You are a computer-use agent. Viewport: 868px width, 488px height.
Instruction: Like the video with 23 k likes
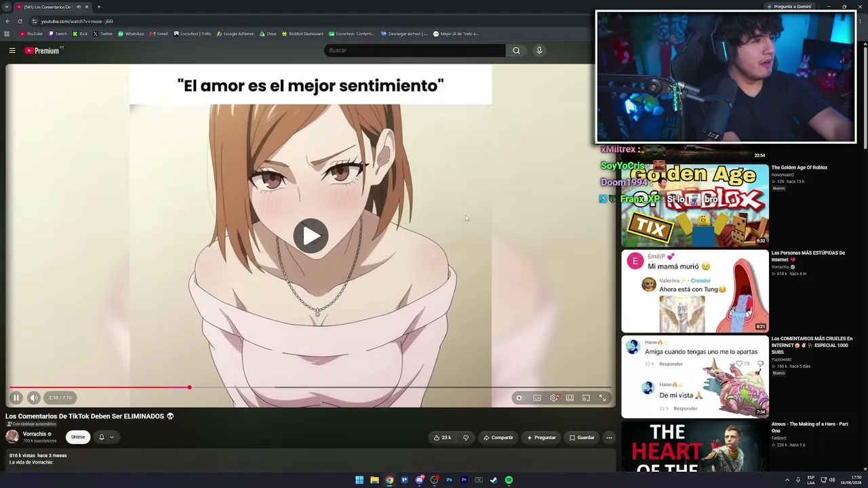tap(442, 438)
